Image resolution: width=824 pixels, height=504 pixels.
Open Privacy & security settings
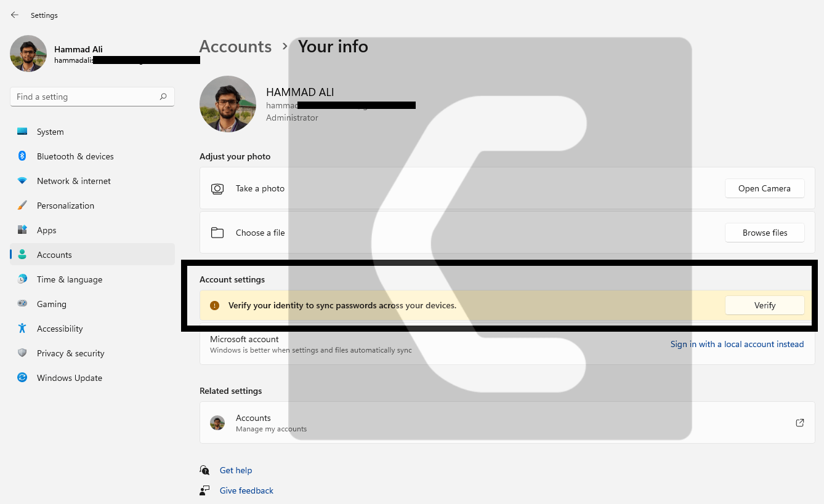92,353
